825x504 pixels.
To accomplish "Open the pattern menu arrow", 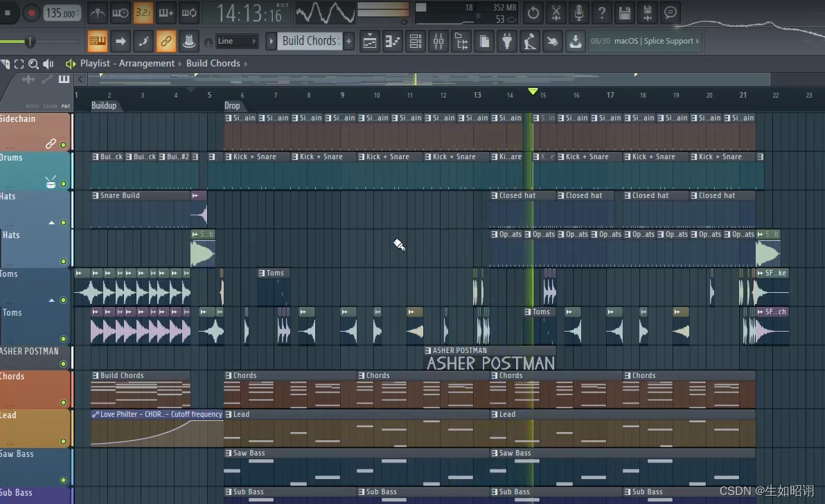I will (271, 41).
